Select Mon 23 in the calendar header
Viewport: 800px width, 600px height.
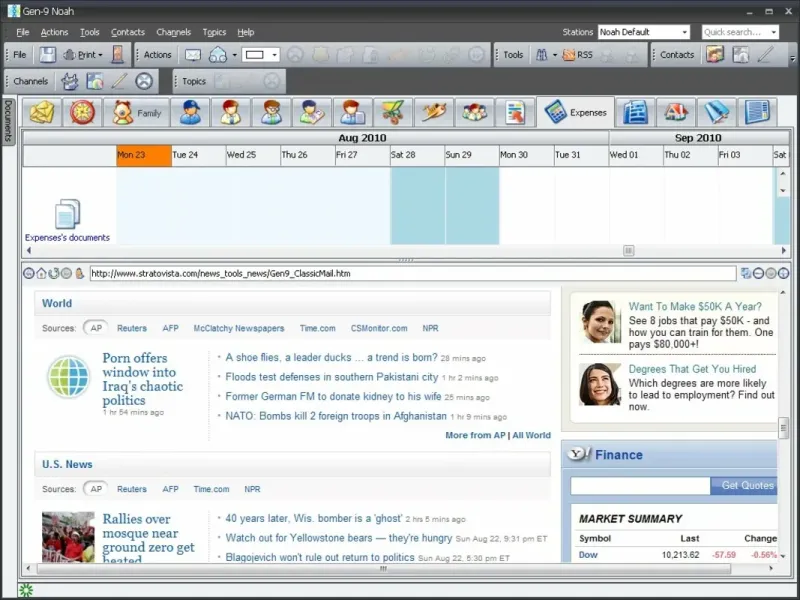pyautogui.click(x=144, y=155)
